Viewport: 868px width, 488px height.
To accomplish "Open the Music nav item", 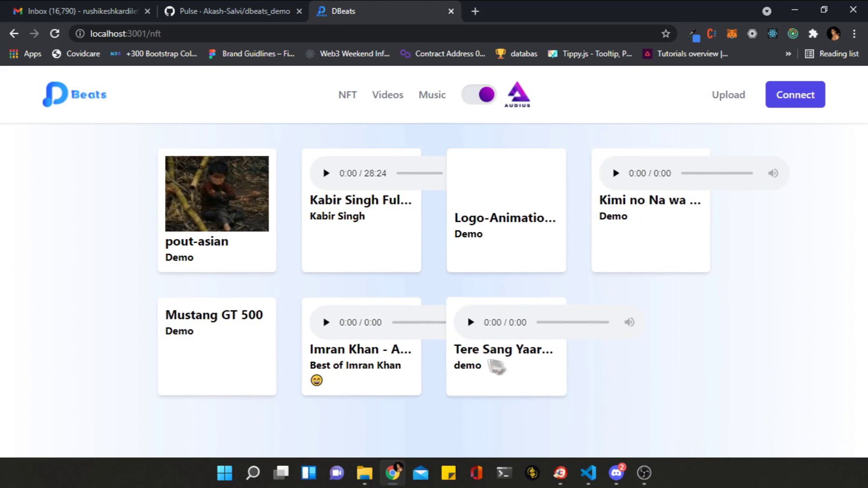I will 432,94.
